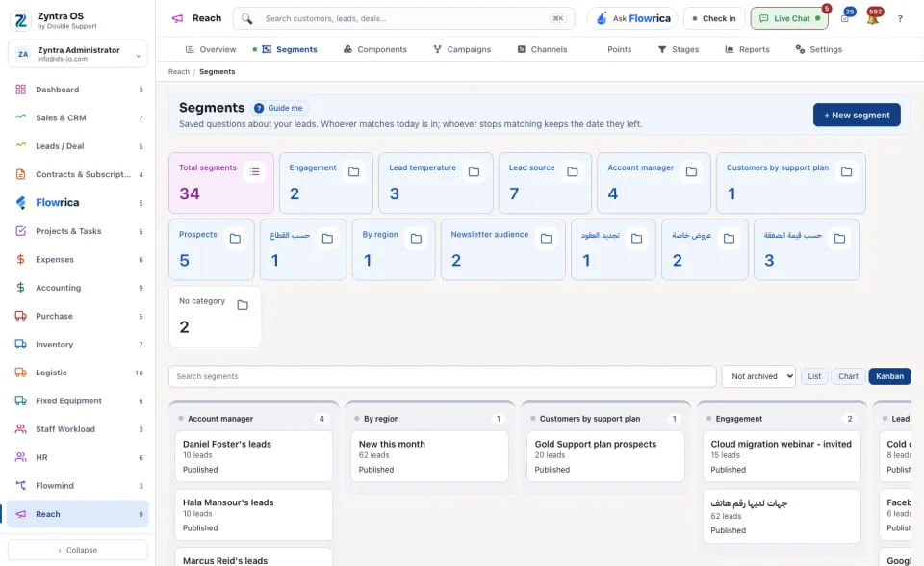
Task: Open the HR sidebar item
Action: point(77,457)
